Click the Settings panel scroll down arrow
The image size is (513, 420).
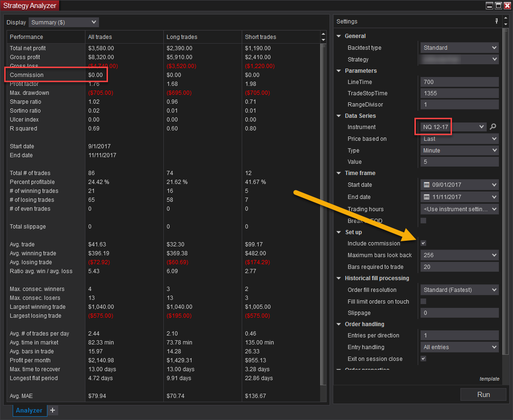point(505,24)
